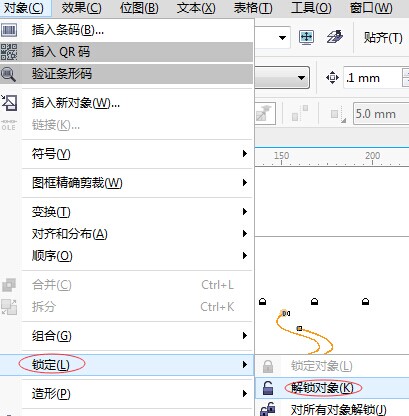Expand the 造形(P) submenu
This screenshot has height=416, width=409.
click(127, 394)
